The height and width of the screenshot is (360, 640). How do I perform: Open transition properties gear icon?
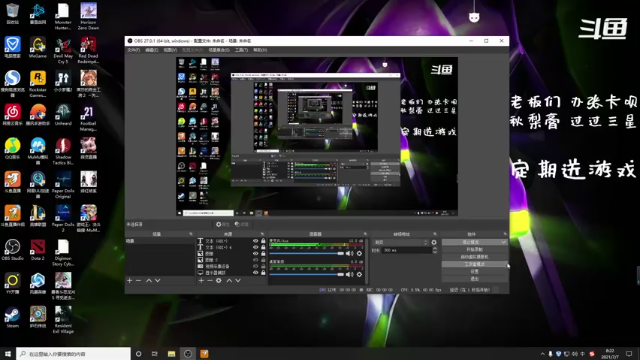click(x=434, y=242)
